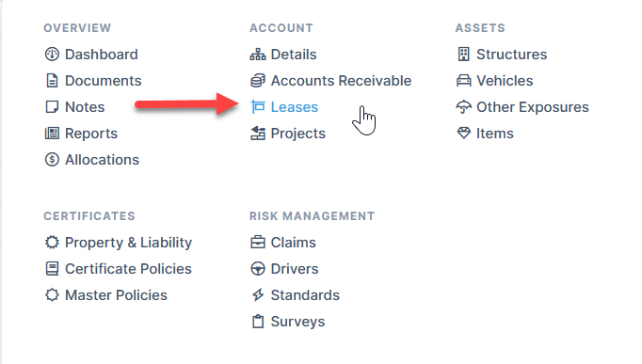
Task: Click the Notes sticky-note icon
Action: [52, 106]
